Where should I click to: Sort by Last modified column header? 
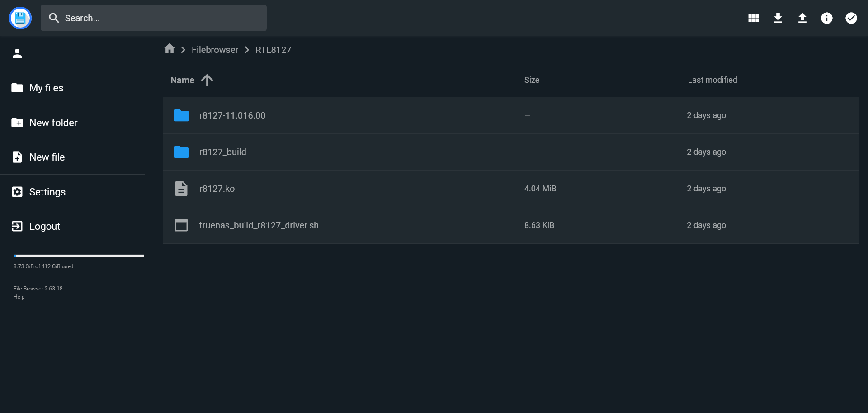(x=712, y=80)
